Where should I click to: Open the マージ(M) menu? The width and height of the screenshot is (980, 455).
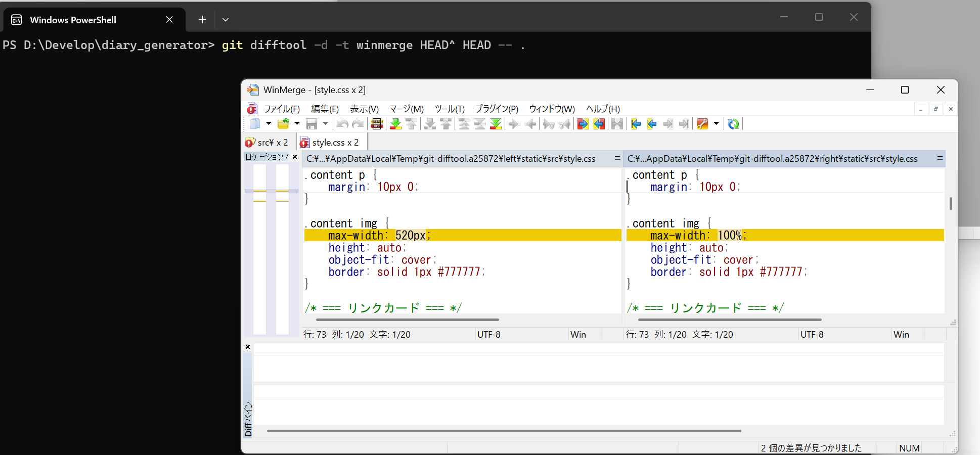[x=407, y=109]
